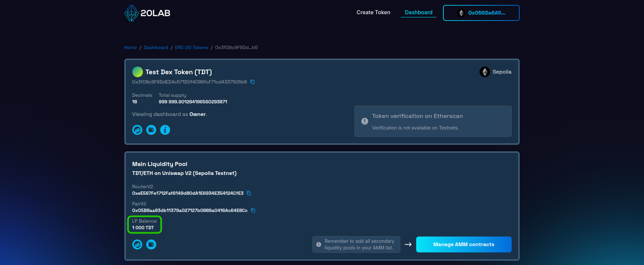Click the LP Balance 1 000 TDT value
The image size is (644, 265).
click(143, 228)
